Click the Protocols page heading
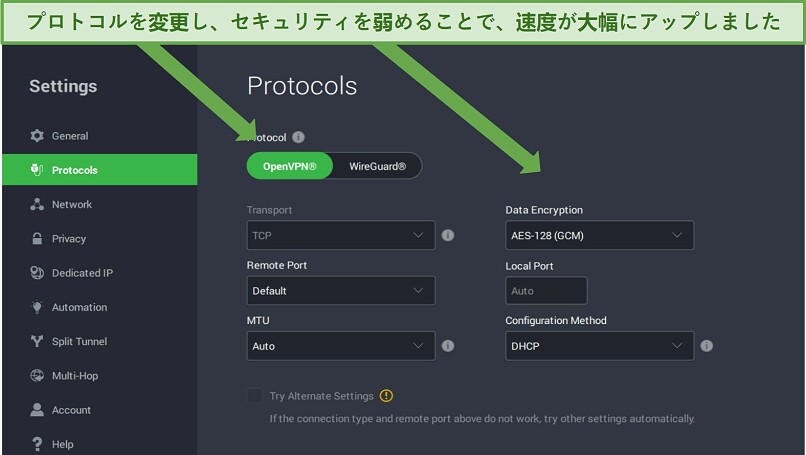 pos(302,86)
